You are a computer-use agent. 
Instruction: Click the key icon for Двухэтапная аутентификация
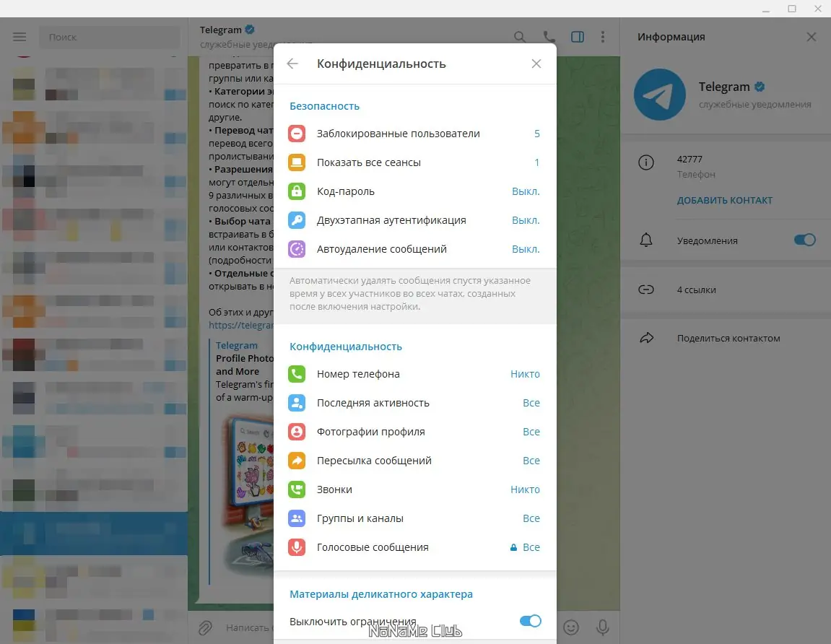click(297, 220)
